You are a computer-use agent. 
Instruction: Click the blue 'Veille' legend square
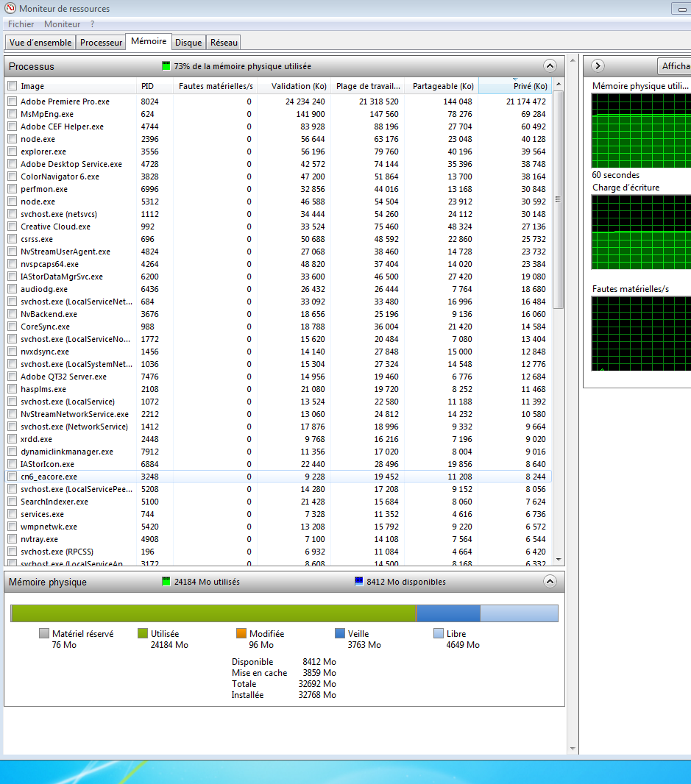(x=340, y=633)
